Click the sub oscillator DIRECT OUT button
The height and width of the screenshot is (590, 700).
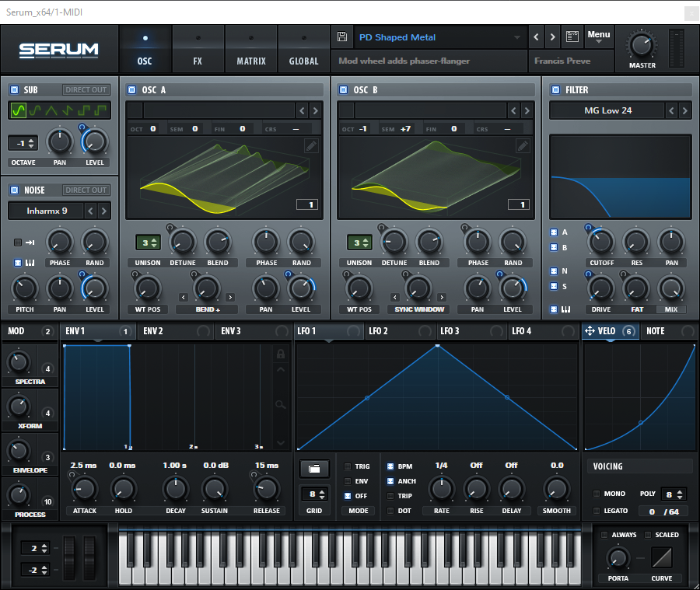[86, 90]
